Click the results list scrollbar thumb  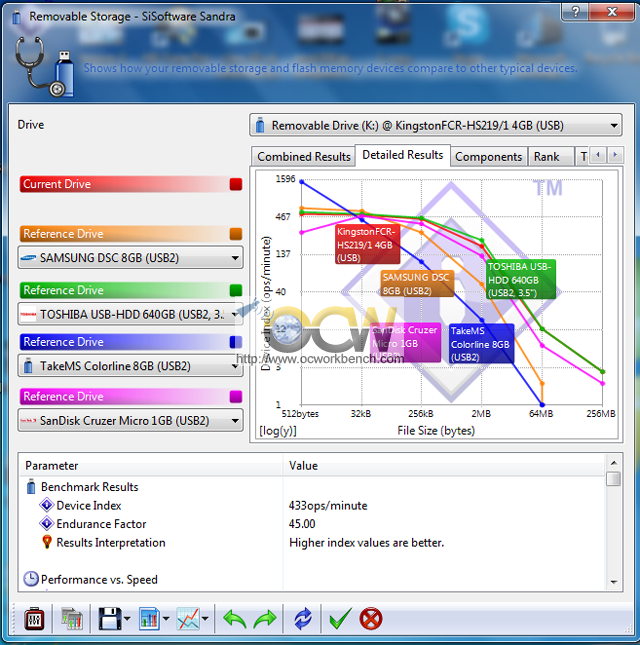click(x=614, y=478)
